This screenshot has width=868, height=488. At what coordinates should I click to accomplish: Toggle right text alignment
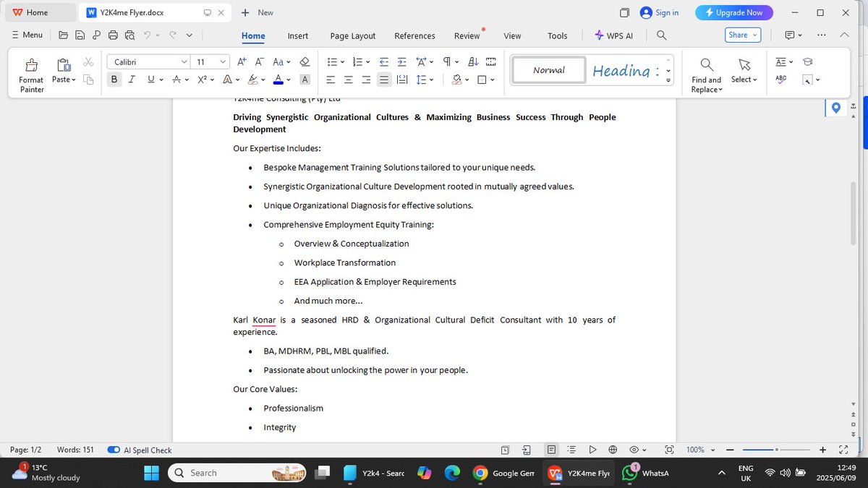pos(367,80)
